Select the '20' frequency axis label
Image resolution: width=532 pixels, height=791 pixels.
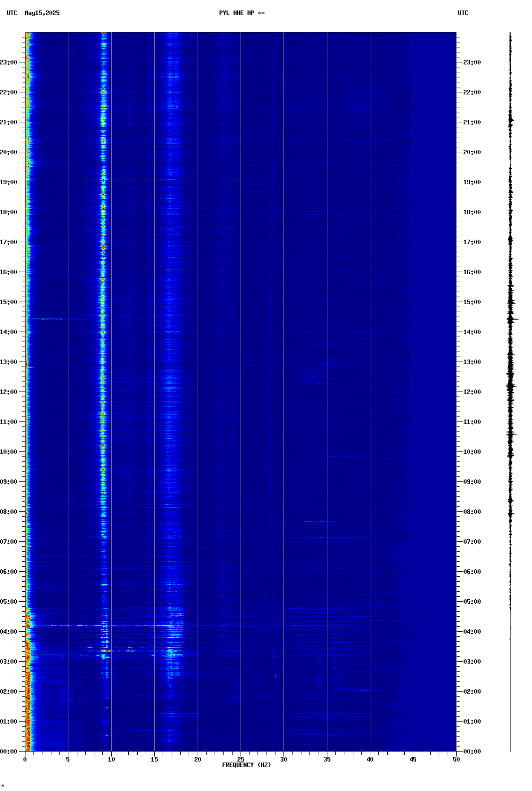tap(198, 760)
